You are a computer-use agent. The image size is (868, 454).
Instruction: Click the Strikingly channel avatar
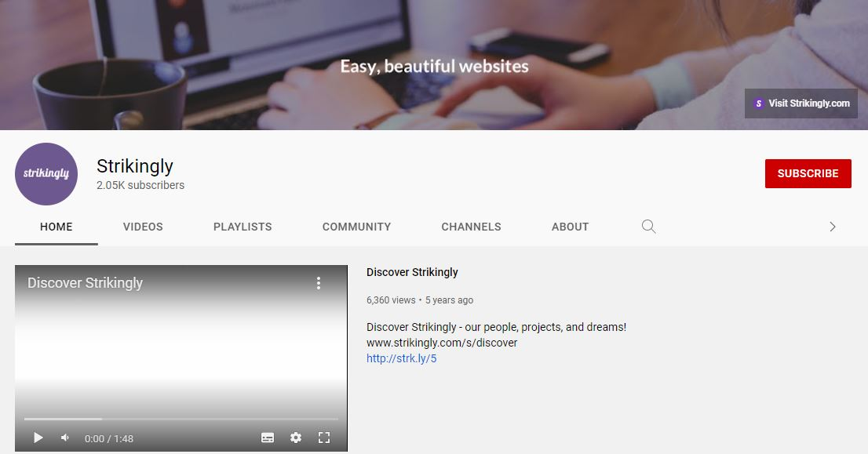(46, 174)
